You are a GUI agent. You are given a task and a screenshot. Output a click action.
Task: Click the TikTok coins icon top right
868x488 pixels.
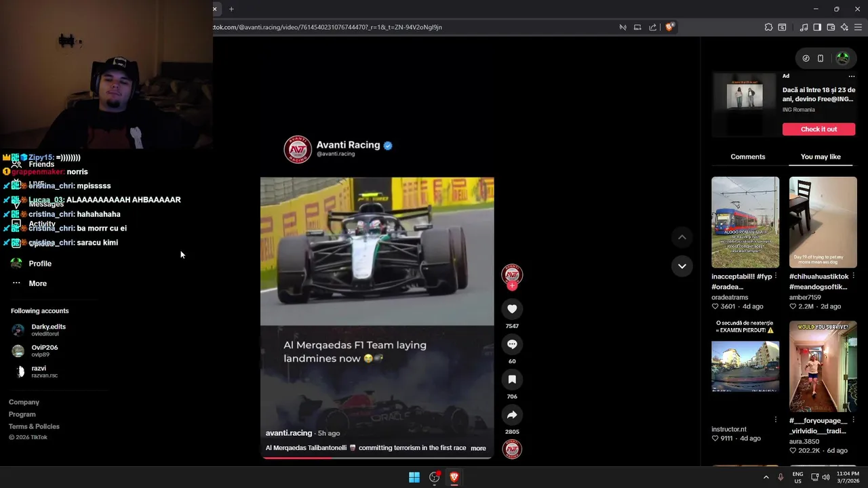point(806,58)
